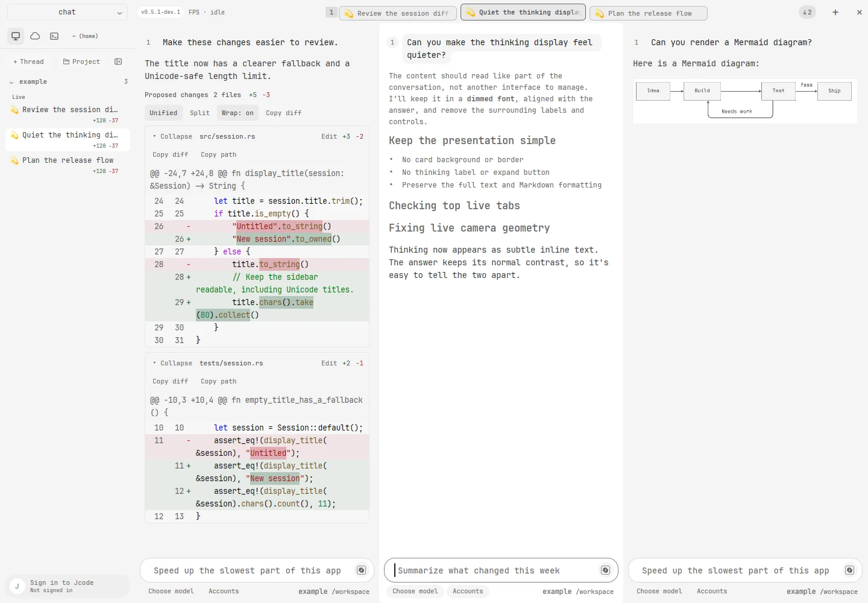Image resolution: width=868 pixels, height=603 pixels.
Task: Switch to 'Plan the release flow' tab
Action: 649,13
